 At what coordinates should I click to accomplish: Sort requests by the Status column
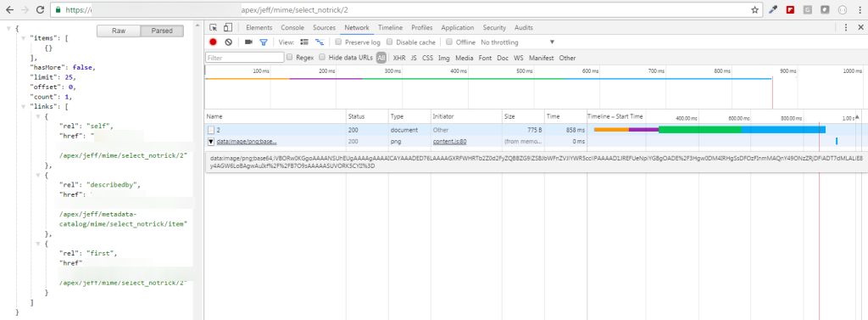pyautogui.click(x=366, y=117)
